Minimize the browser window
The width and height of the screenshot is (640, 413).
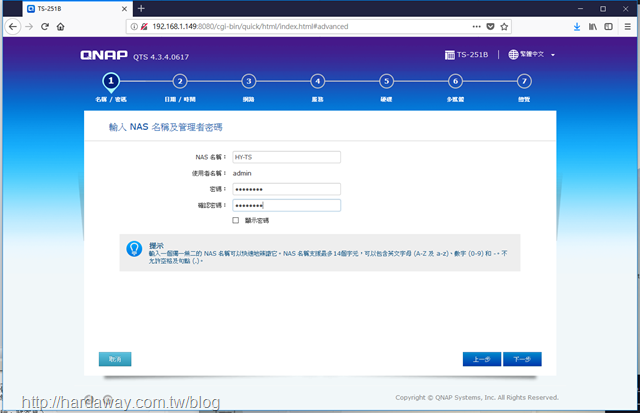point(580,9)
